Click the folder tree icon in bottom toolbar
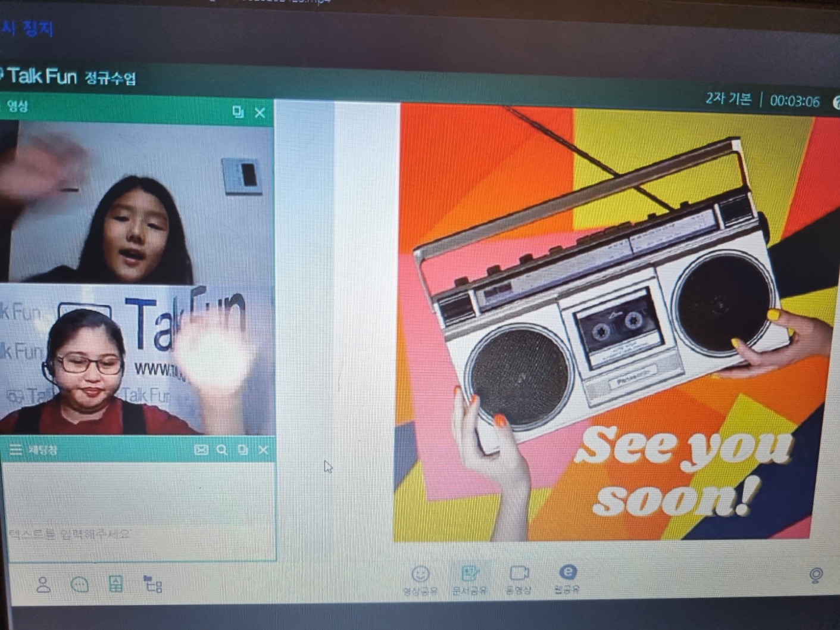 point(153,584)
